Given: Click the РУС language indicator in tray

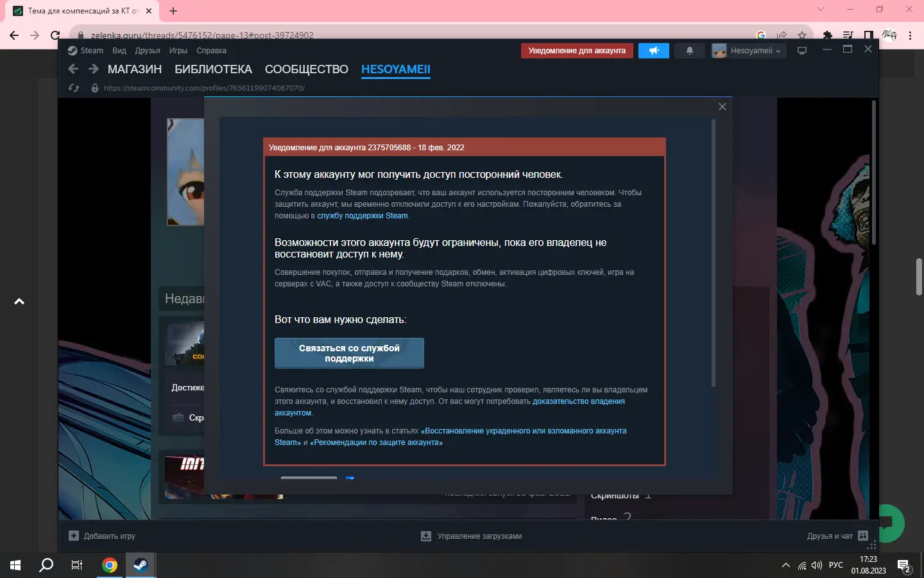Looking at the screenshot, I should click(x=836, y=565).
